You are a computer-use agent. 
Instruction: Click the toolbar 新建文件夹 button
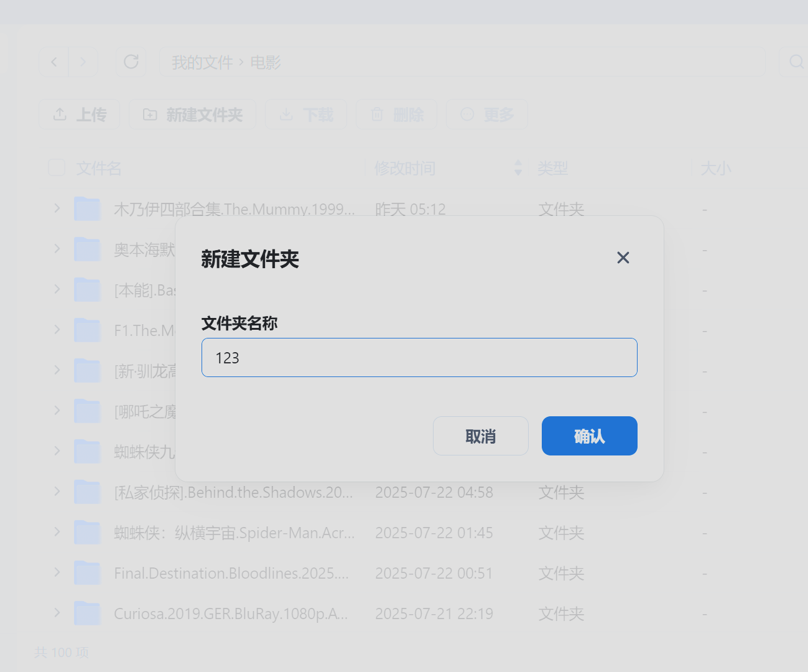(x=192, y=114)
